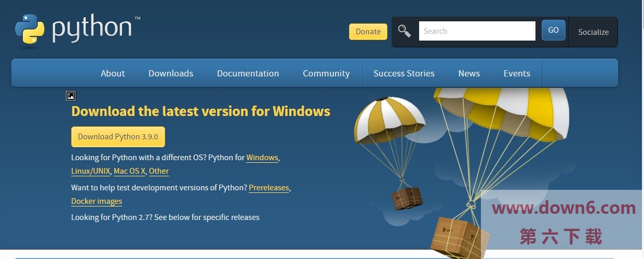This screenshot has height=259, width=644.
Task: Click Download Python 3.9.0 button
Action: pyautogui.click(x=118, y=137)
